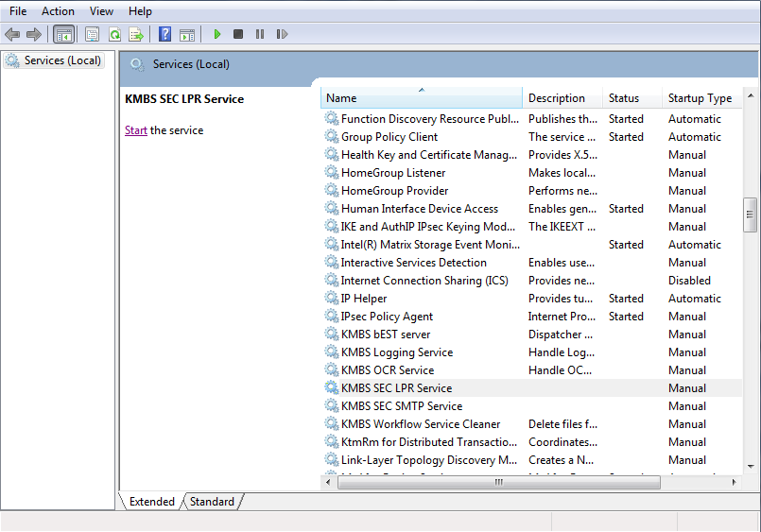Click the gear icon of Interactive Services Detection

coord(332,262)
